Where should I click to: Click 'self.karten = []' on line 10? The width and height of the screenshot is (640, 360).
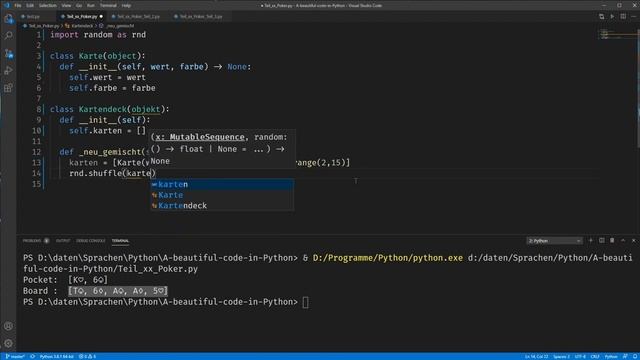click(107, 131)
